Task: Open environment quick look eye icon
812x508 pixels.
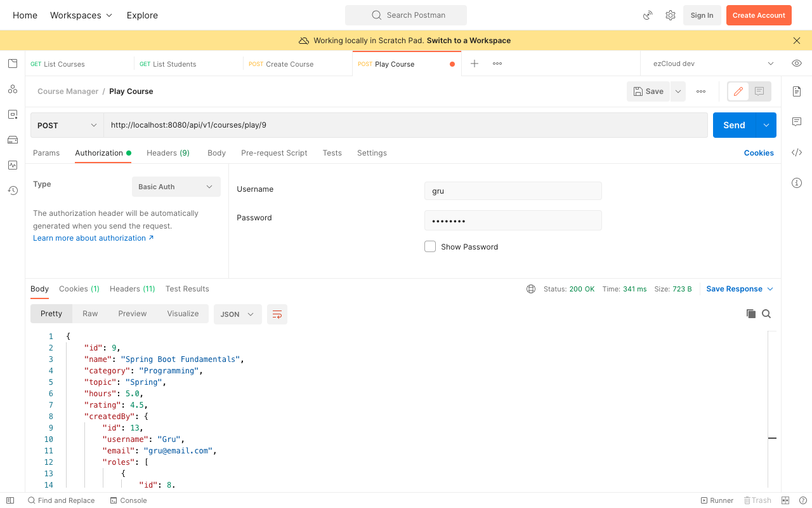Action: [797, 63]
